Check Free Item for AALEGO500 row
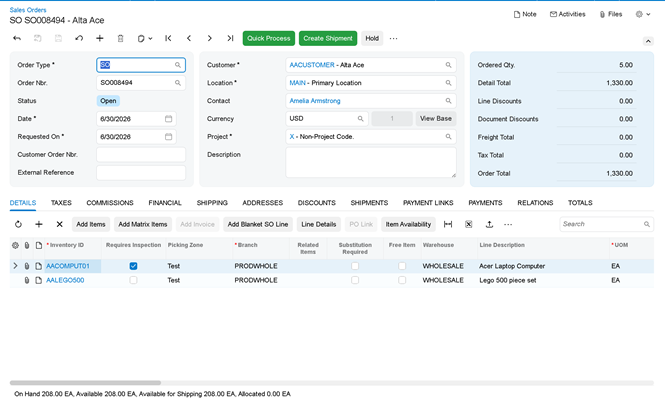Viewport: 665px width, 399px height. click(x=402, y=280)
